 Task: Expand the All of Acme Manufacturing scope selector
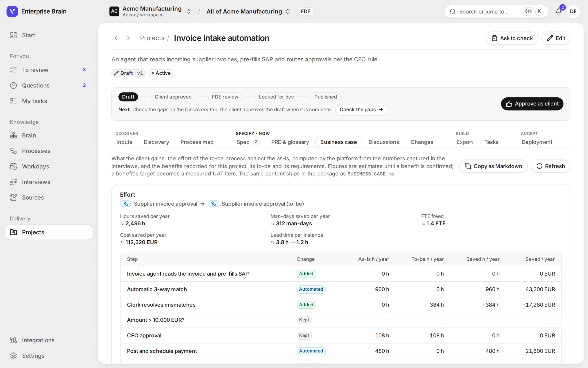[x=288, y=12]
